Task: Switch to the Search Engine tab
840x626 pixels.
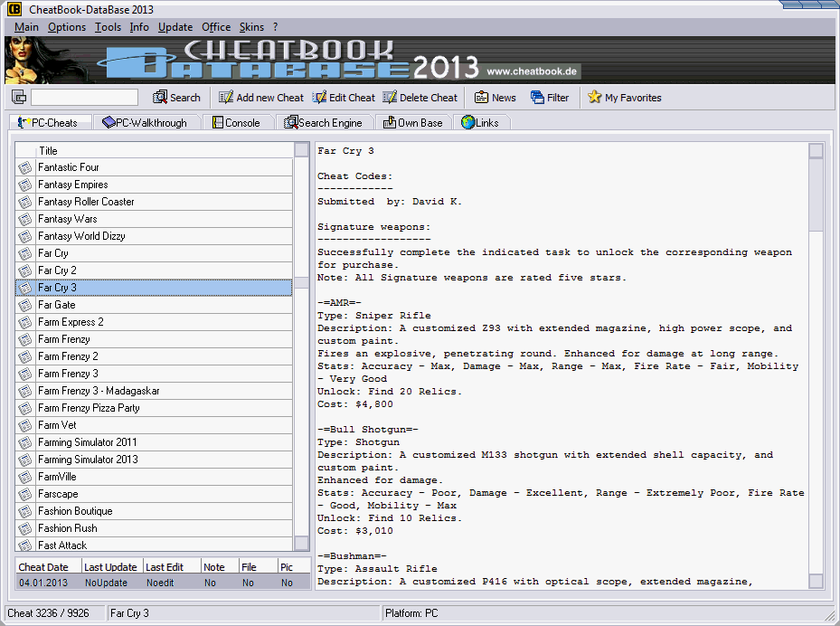Action: [x=324, y=123]
